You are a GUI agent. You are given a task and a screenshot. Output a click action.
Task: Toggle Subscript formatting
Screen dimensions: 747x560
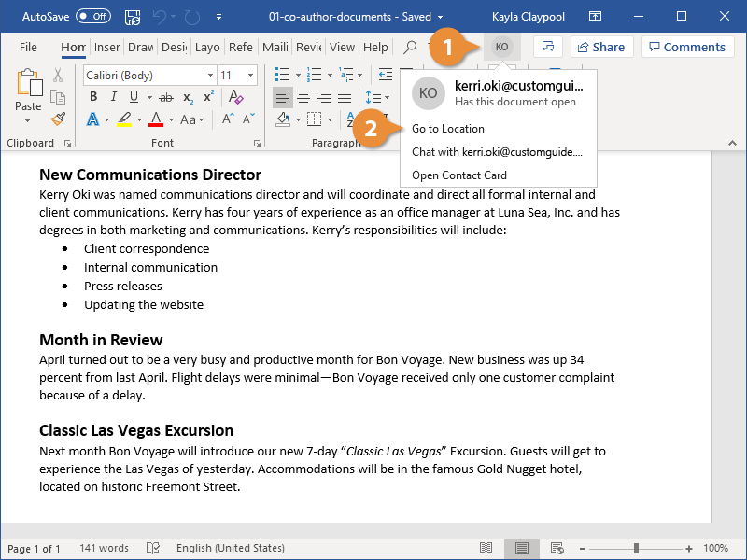coord(188,97)
